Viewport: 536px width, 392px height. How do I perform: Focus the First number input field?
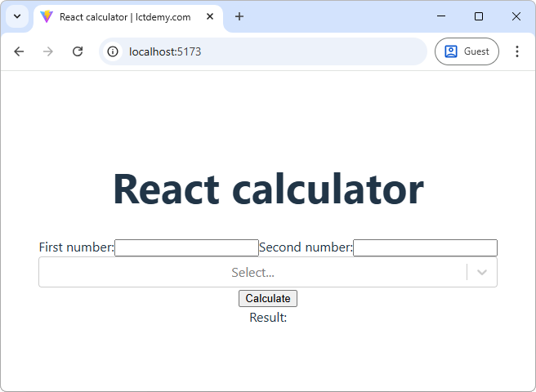coord(186,247)
